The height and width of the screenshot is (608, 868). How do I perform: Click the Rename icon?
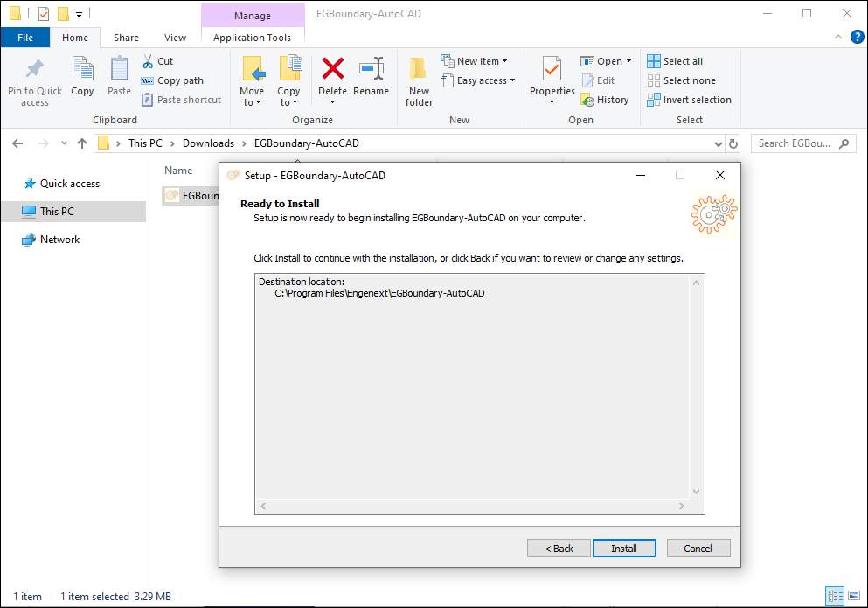tap(372, 69)
